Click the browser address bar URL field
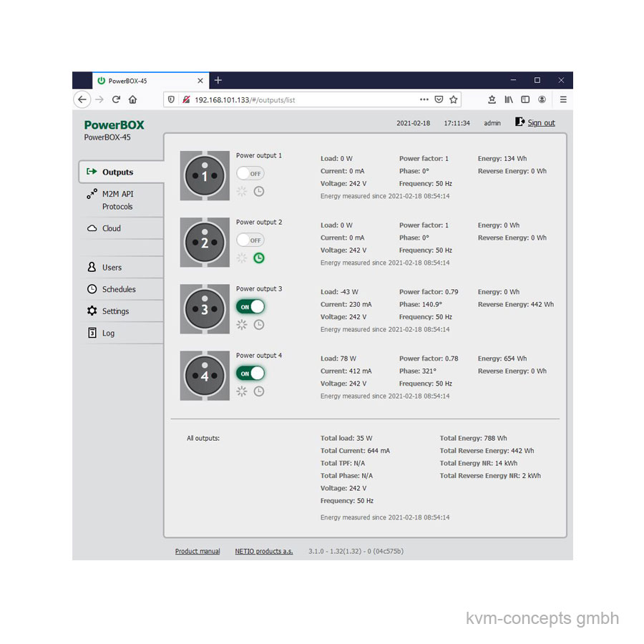Viewport: 644px width, 644px height. tap(301, 100)
